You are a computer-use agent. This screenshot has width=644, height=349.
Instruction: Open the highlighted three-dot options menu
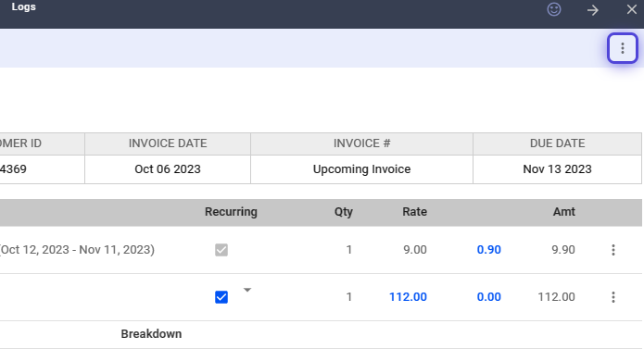pyautogui.click(x=623, y=48)
